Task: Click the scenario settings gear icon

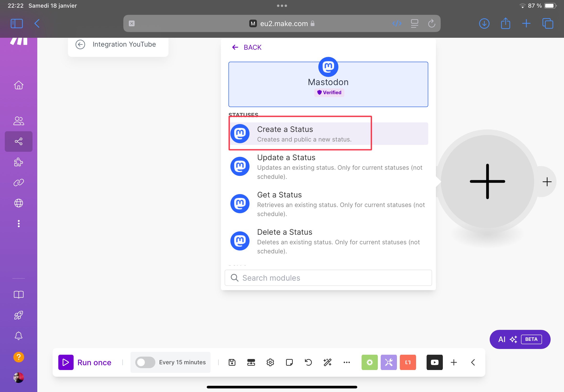Action: [270, 362]
